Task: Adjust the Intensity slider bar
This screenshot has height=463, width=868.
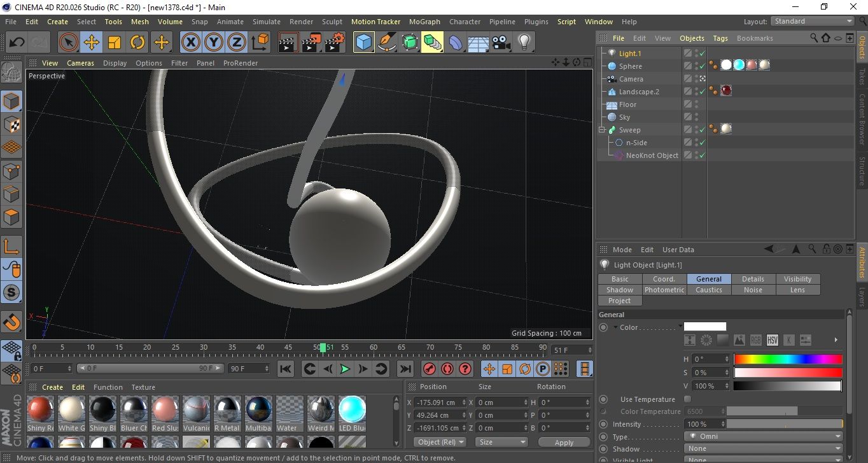Action: point(785,424)
